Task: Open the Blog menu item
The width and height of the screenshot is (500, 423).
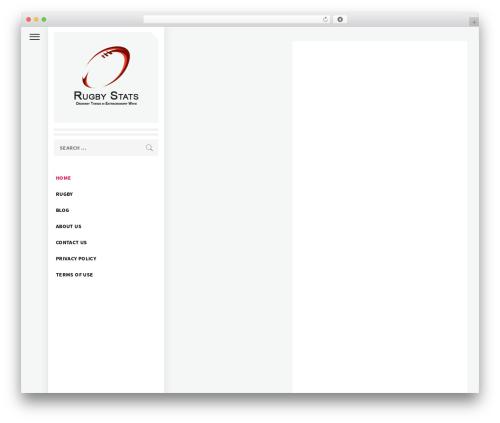Action: point(62,210)
